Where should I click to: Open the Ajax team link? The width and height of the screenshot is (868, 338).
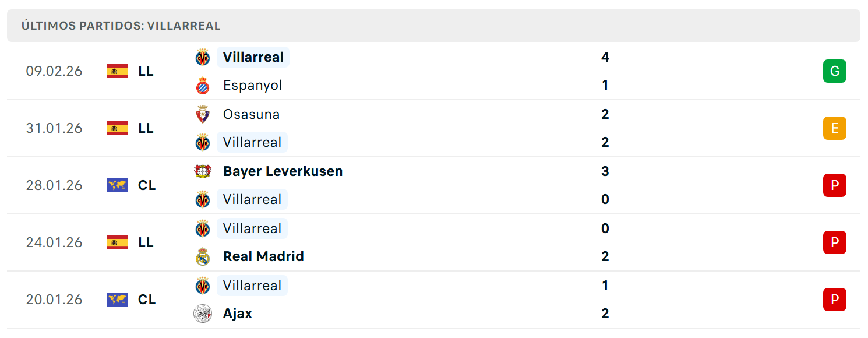[238, 314]
